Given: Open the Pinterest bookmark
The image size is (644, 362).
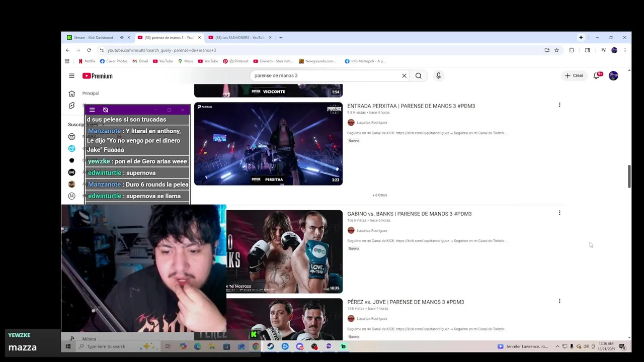Looking at the screenshot, I should (235, 61).
